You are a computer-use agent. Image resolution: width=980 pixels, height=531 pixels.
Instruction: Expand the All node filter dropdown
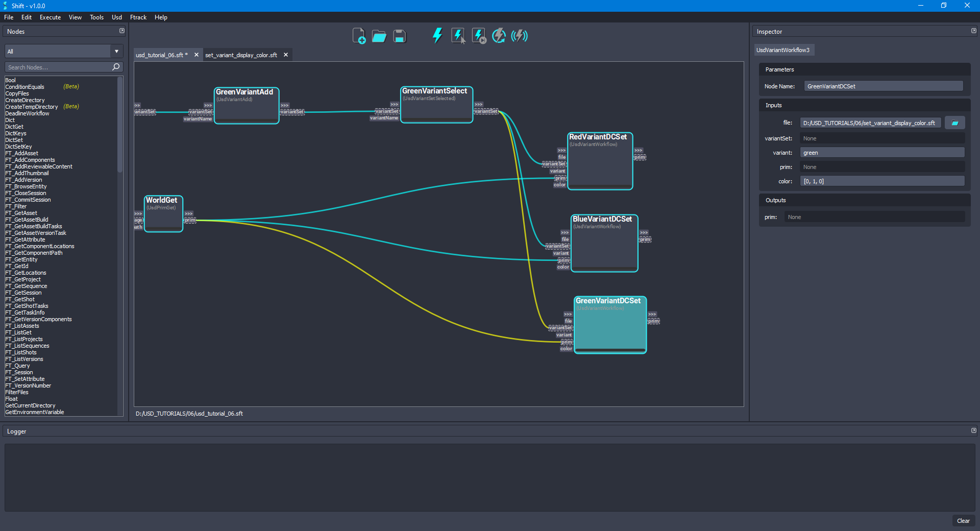click(116, 51)
